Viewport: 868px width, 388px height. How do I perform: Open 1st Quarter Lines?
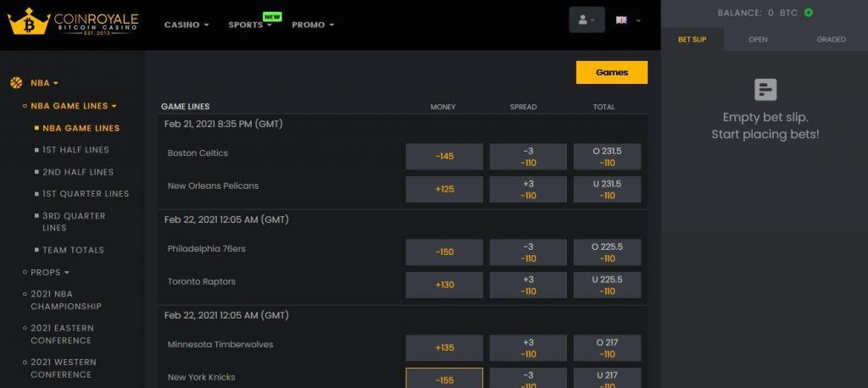(86, 194)
